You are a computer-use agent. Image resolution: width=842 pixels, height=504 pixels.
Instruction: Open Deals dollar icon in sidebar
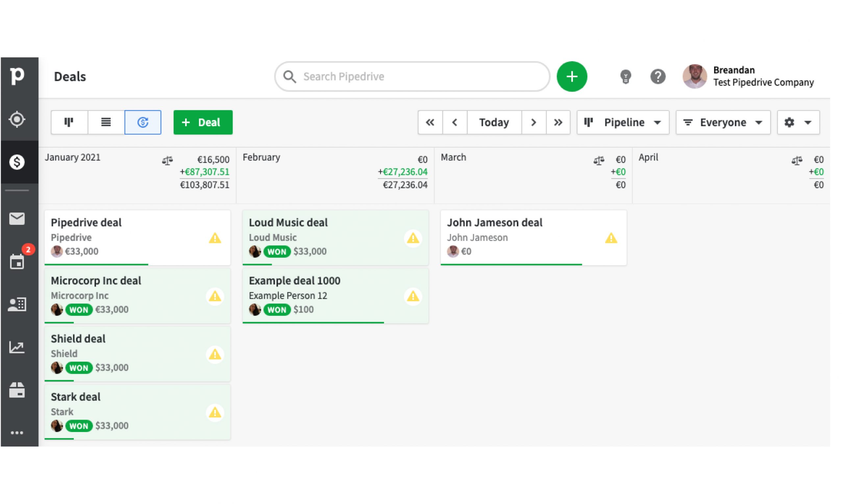[x=17, y=162]
